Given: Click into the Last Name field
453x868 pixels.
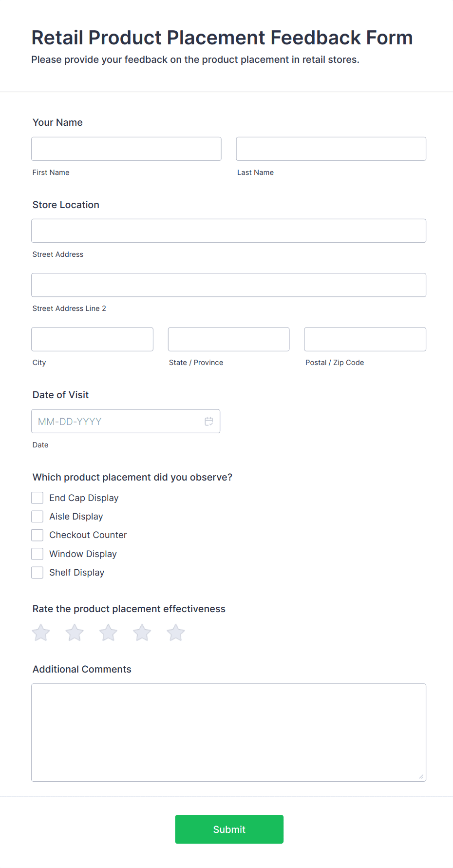Looking at the screenshot, I should (x=331, y=149).
